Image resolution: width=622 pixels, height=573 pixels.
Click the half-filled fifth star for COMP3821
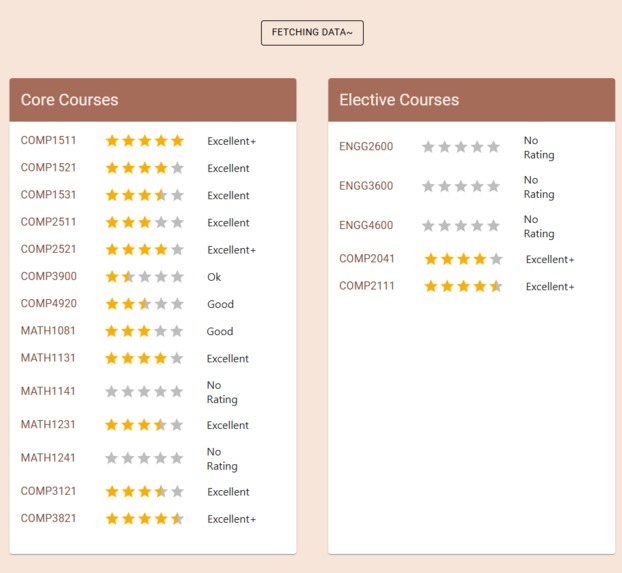click(177, 519)
